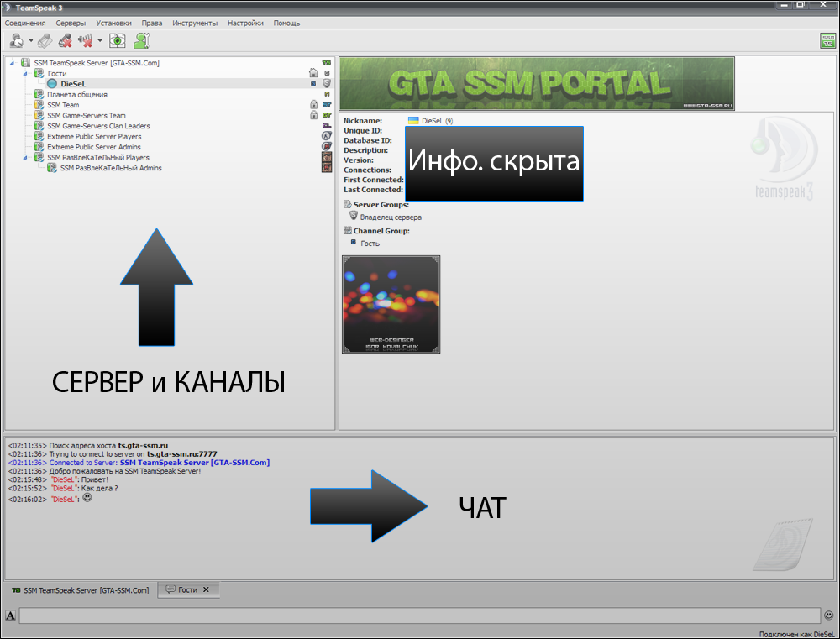Click DieSeL's blue status orb icon
840x639 pixels.
[52, 84]
